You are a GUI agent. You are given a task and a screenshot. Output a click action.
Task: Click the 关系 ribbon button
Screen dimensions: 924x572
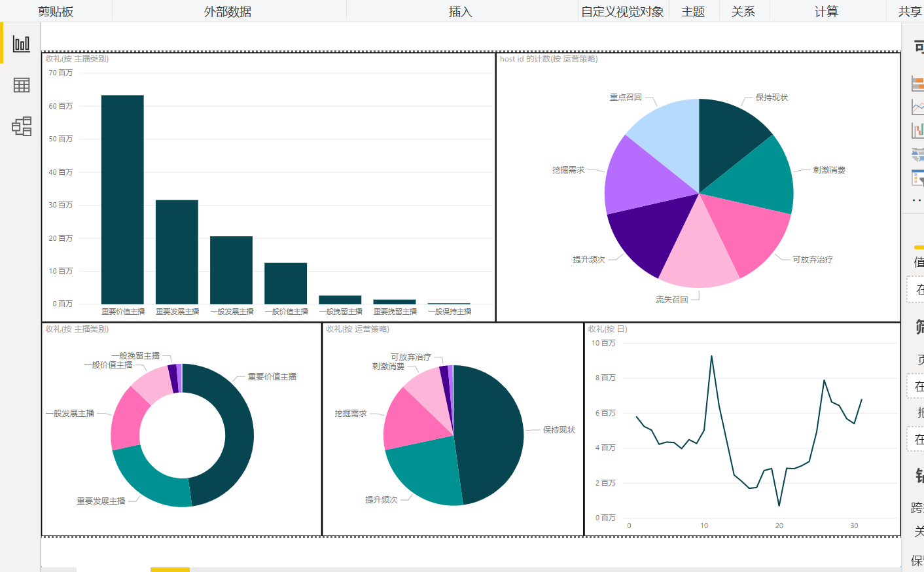[743, 11]
